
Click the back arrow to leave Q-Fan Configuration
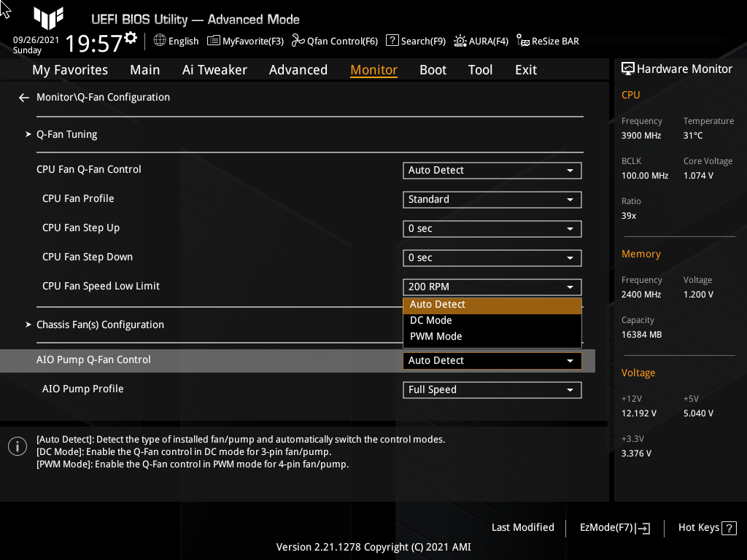23,96
